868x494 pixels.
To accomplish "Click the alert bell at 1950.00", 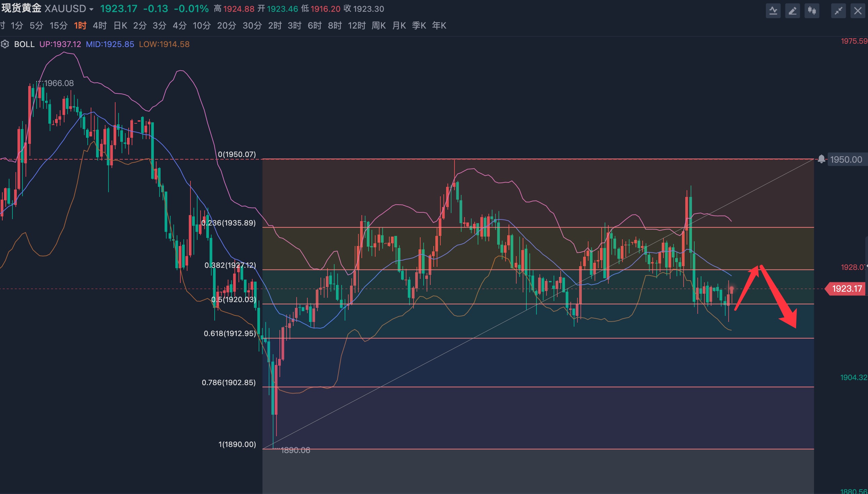I will click(821, 159).
